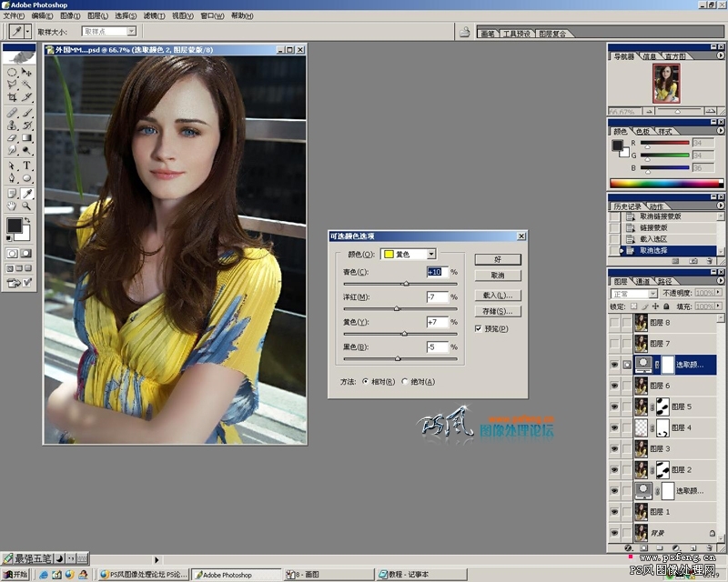Choose the 绝对(A) method radio button
The width and height of the screenshot is (728, 582).
[x=405, y=382]
